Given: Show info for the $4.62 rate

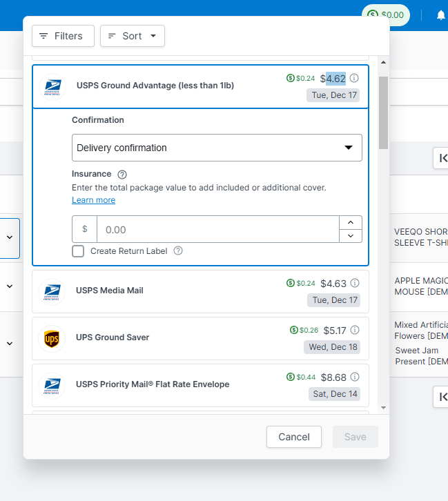Looking at the screenshot, I should [x=354, y=78].
